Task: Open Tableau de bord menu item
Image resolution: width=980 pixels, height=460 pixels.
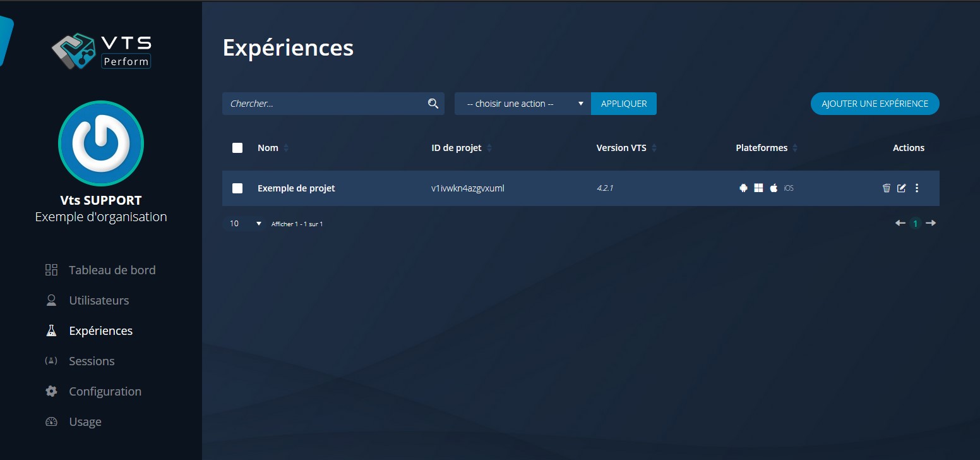Action: 112,270
